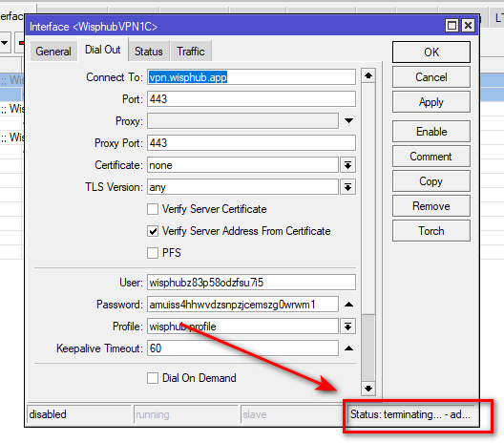
Task: Click the Apply button
Action: [x=431, y=102]
